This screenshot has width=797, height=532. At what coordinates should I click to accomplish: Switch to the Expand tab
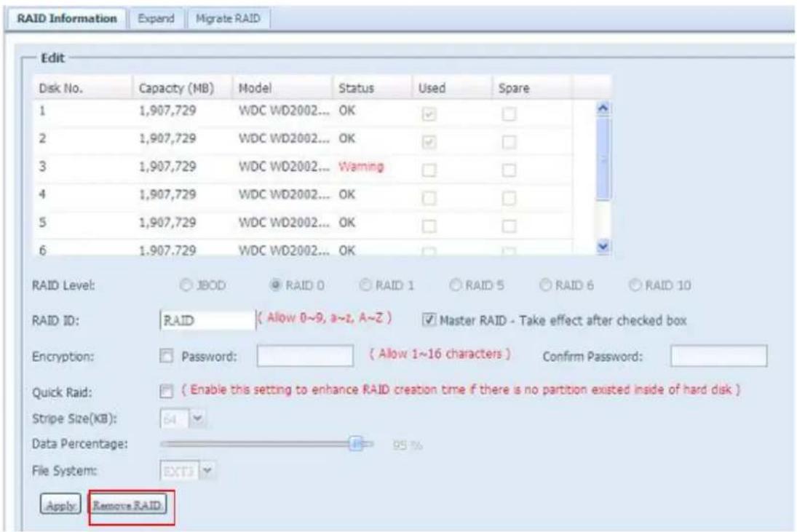[154, 17]
